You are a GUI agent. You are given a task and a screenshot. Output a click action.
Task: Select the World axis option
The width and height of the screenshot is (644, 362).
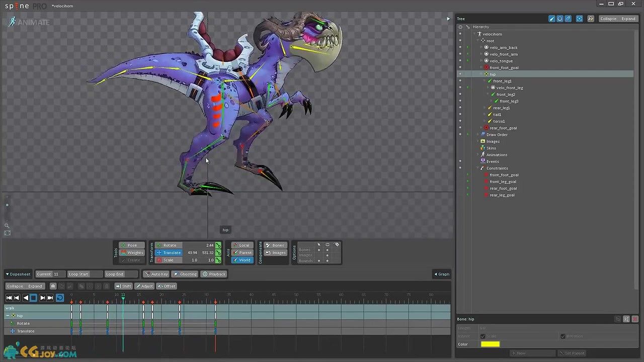click(x=242, y=260)
